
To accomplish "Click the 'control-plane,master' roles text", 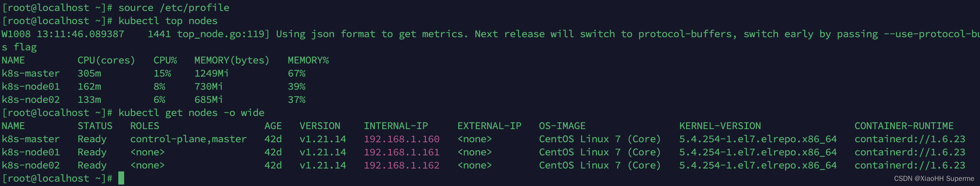I will [188, 139].
